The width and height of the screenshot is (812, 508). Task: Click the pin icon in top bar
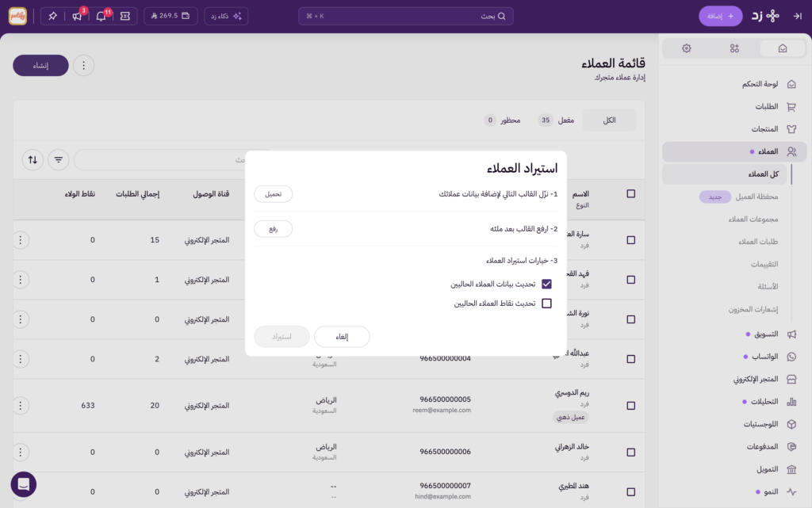coord(52,16)
